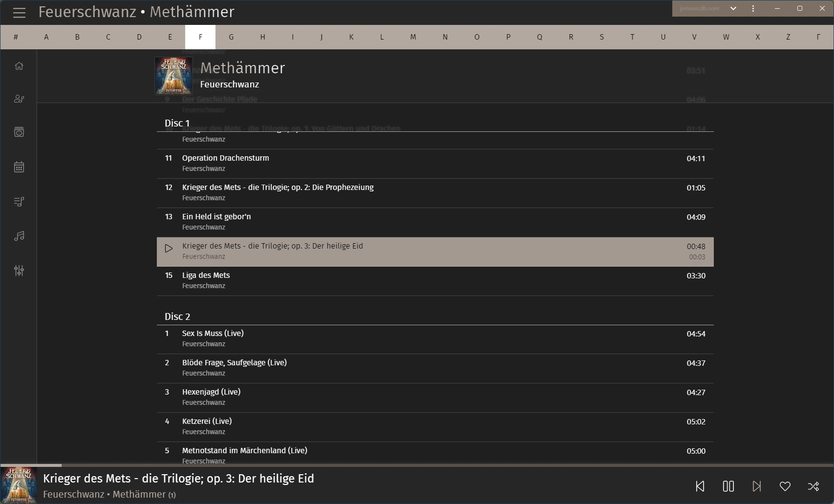Screen dimensions: 834x504
Task: Click the Methämmer album cover thumbnail in header
Action: [x=173, y=76]
